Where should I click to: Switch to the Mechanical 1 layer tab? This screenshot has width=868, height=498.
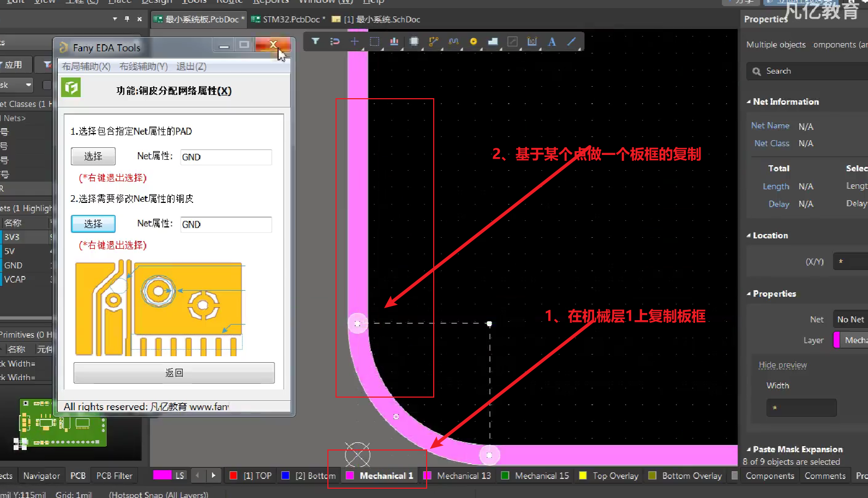click(380, 476)
